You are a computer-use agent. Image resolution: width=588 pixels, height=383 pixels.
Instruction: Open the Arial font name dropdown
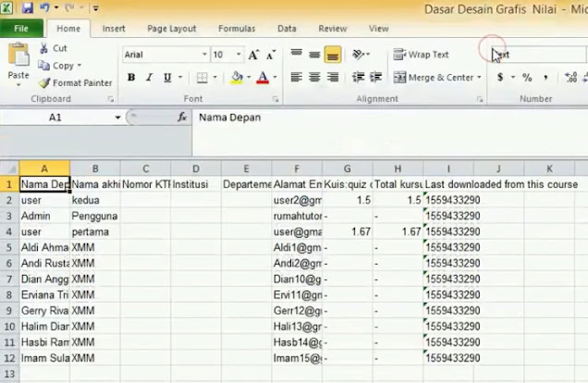click(x=204, y=55)
